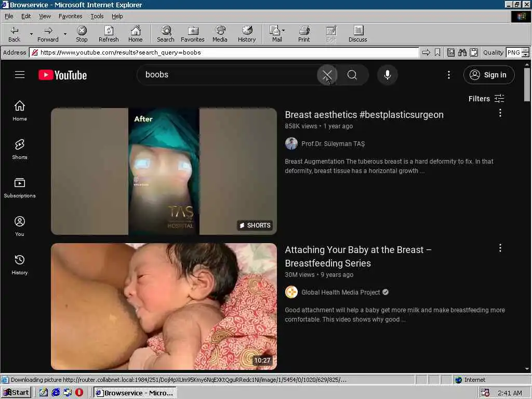Open Subscriptions in sidebar

click(20, 188)
